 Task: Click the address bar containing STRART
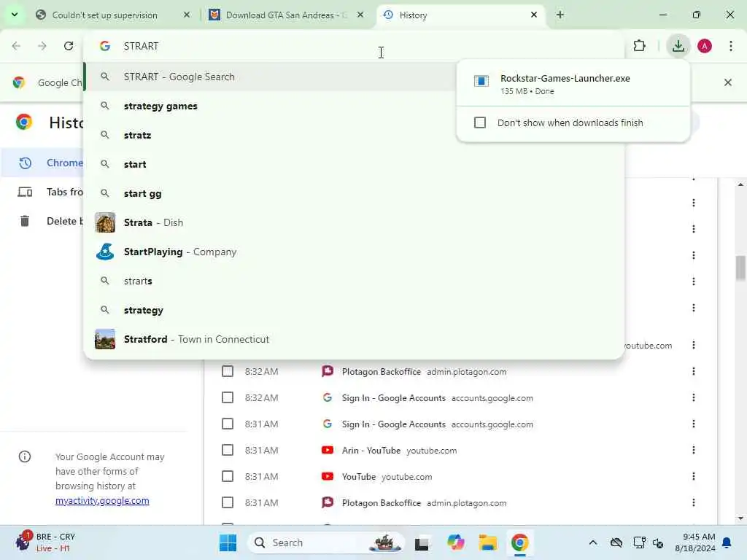pyautogui.click(x=354, y=46)
